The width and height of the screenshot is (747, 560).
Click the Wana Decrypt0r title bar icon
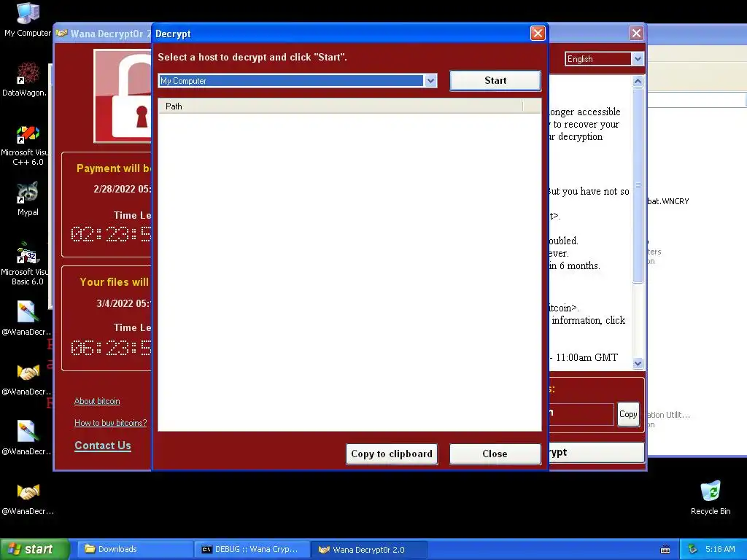coord(61,34)
